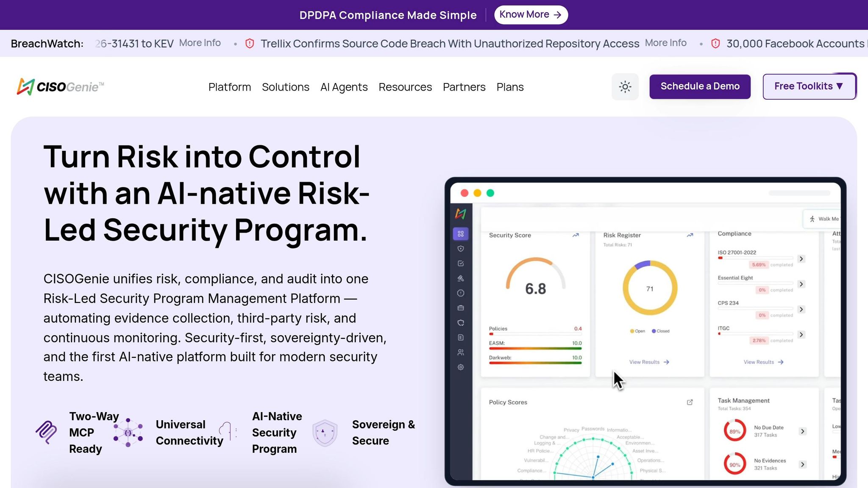This screenshot has height=488, width=868.
Task: Open the shield lock icon in the sidebar
Action: [x=461, y=249]
